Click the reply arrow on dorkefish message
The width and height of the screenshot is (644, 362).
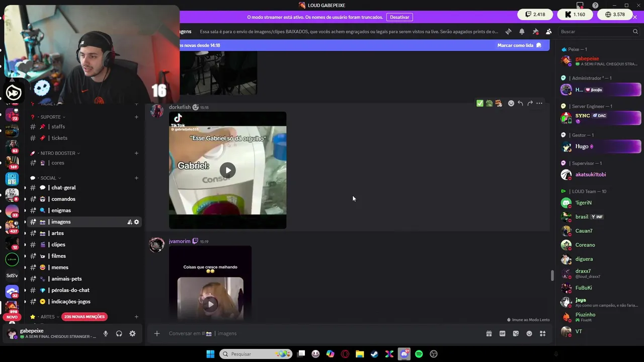tap(520, 103)
